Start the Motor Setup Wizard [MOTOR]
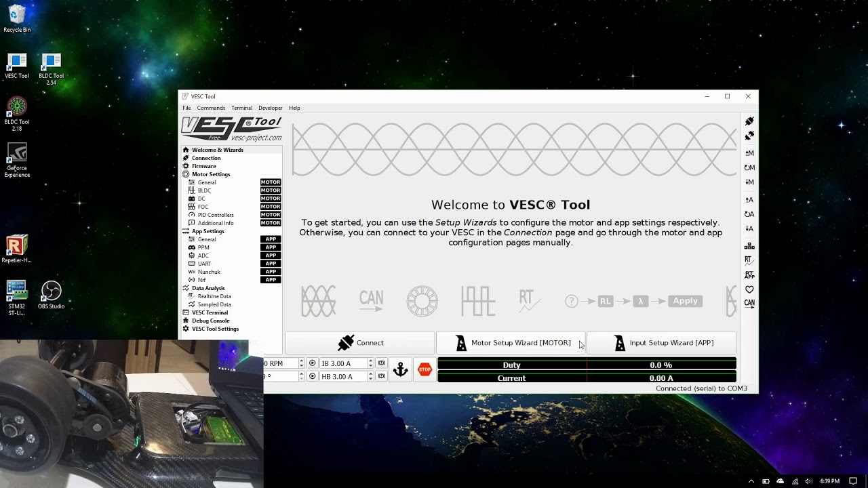 [511, 343]
